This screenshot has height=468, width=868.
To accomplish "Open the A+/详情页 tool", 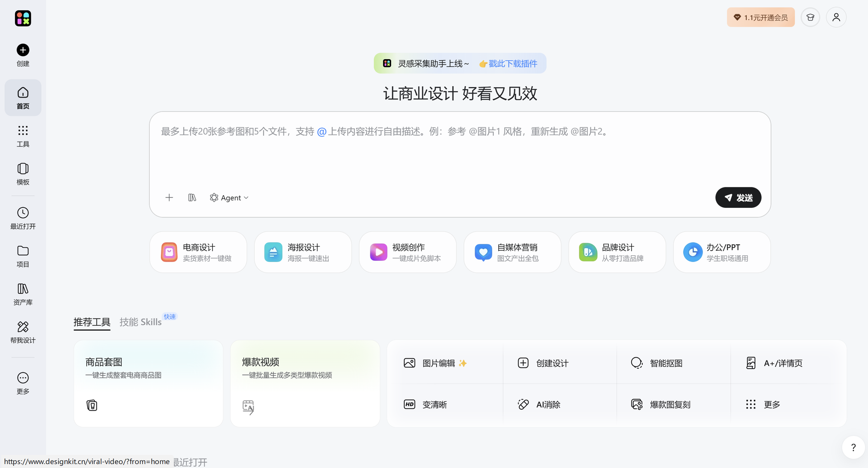I will pos(774,363).
